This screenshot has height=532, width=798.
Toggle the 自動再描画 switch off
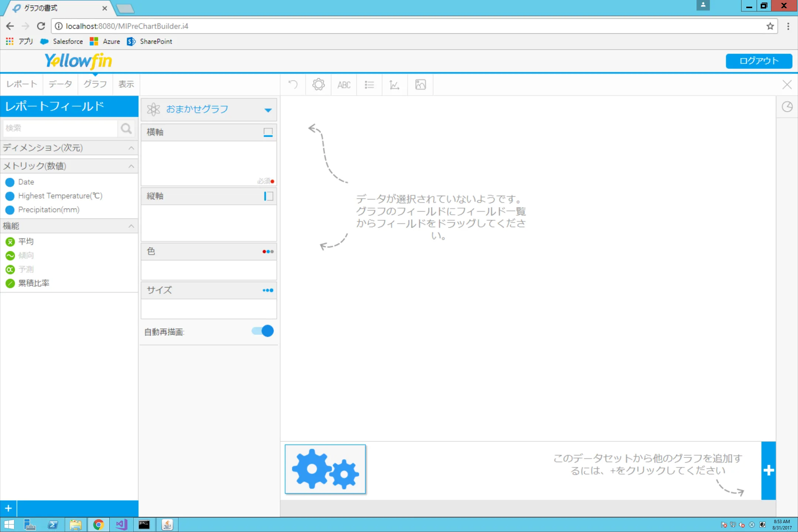[x=262, y=331]
